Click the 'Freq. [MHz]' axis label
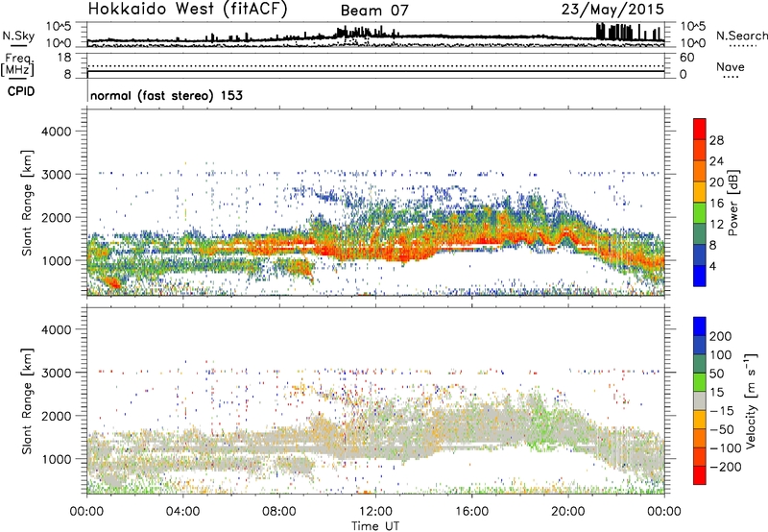The width and height of the screenshot is (768, 532). 18,64
